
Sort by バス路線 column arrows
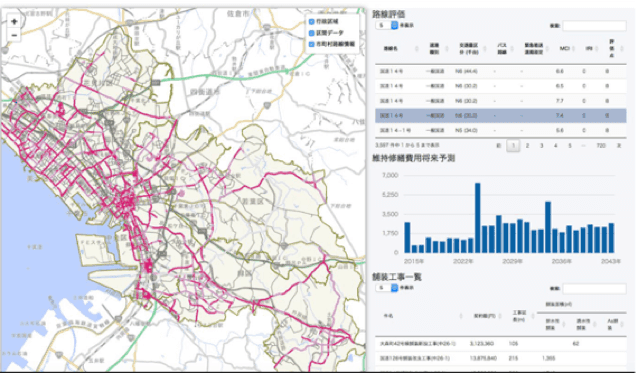click(x=512, y=49)
